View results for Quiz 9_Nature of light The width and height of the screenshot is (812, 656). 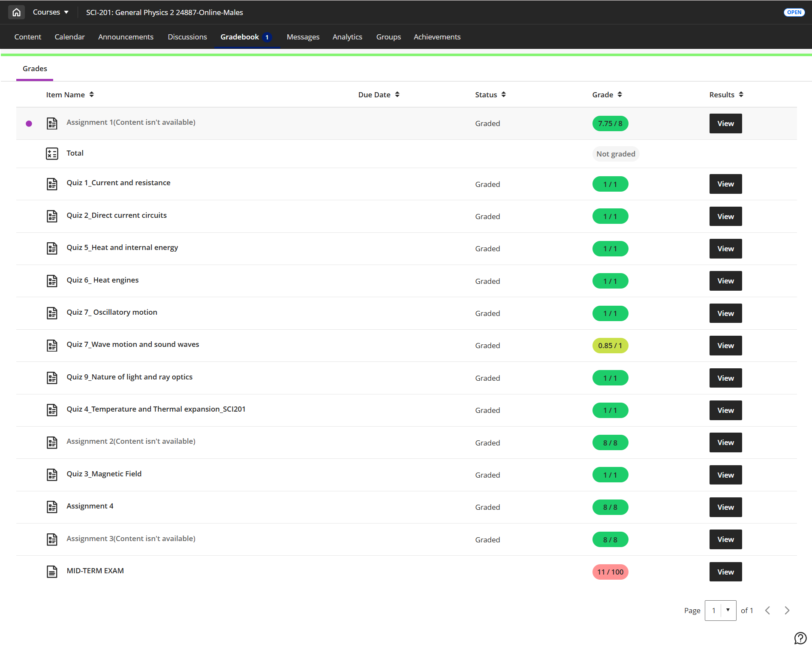pyautogui.click(x=725, y=378)
